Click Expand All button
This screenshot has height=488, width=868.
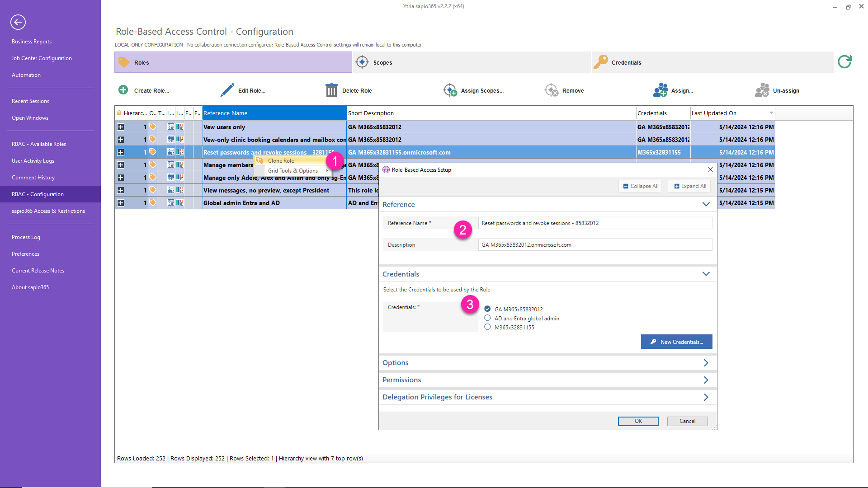689,186
